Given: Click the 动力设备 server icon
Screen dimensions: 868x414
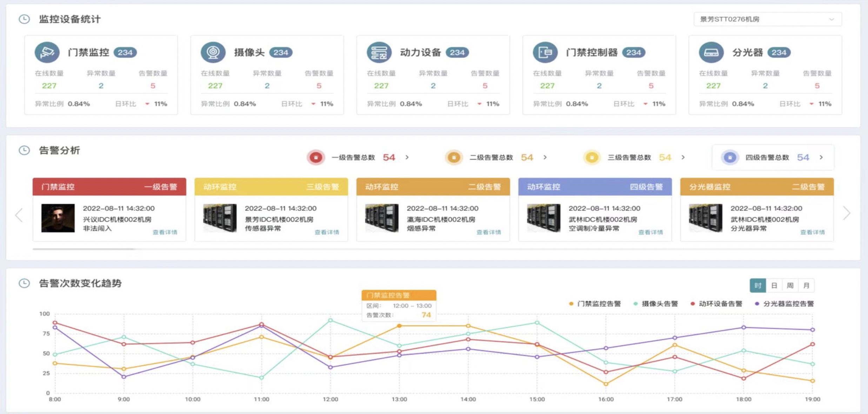Looking at the screenshot, I should [x=379, y=52].
